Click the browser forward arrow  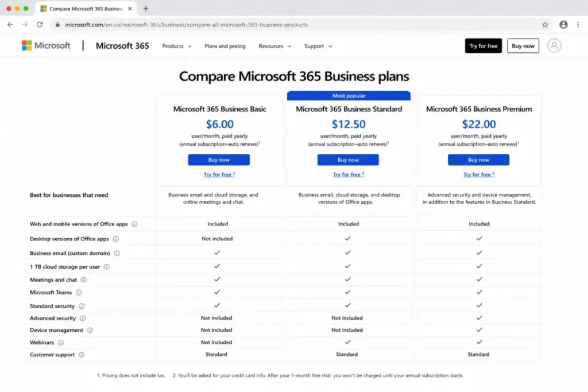tap(25, 25)
